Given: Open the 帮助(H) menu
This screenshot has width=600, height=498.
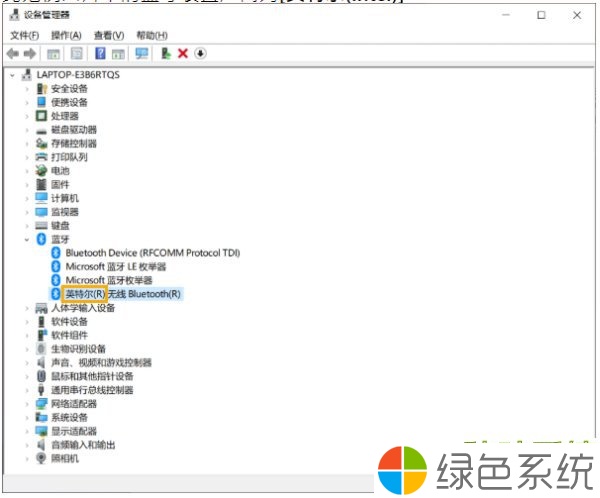Looking at the screenshot, I should point(152,36).
